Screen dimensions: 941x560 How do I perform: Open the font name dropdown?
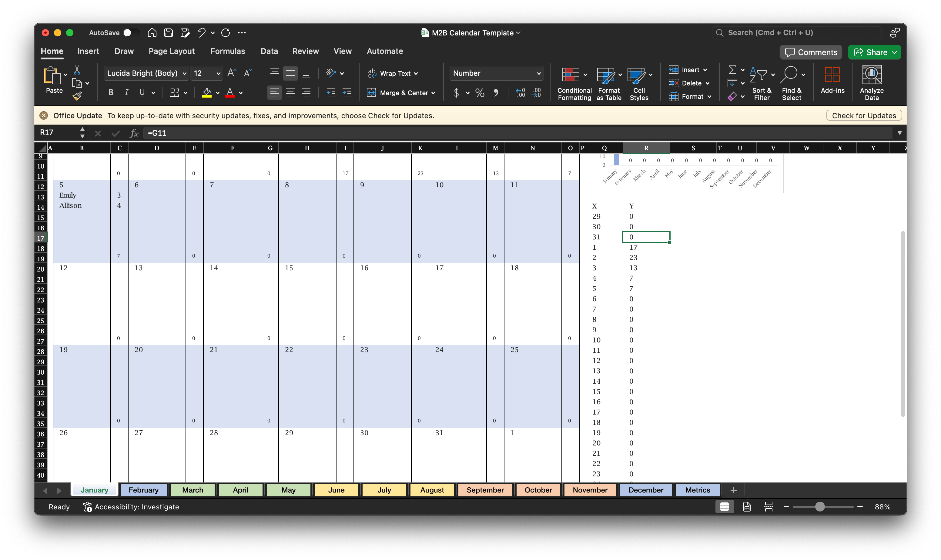[185, 74]
